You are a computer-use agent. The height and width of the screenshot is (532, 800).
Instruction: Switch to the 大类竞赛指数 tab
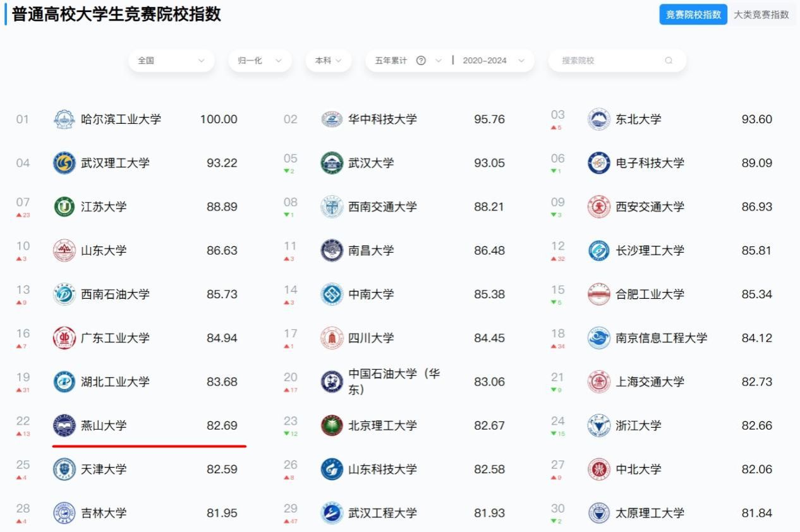click(x=761, y=15)
